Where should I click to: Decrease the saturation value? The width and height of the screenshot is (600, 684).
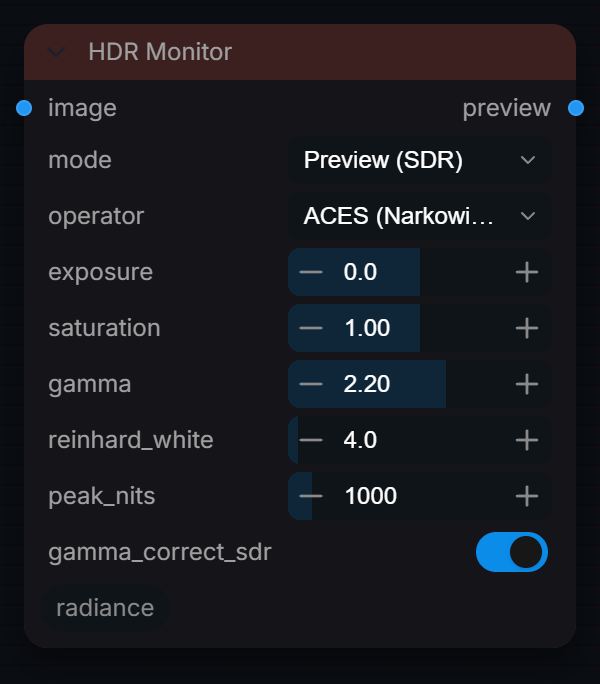[311, 328]
